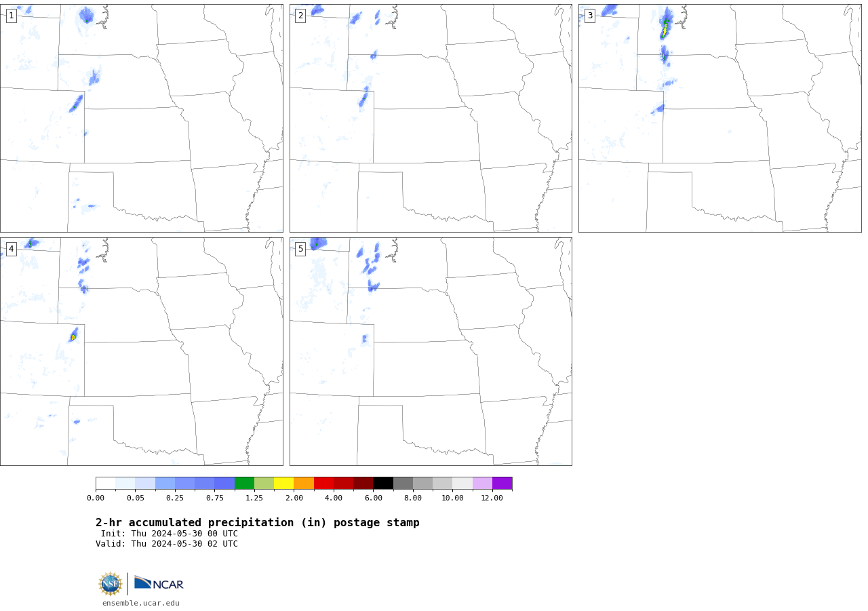
Task: Click the 0.00 colorbar label
Action: point(96,498)
